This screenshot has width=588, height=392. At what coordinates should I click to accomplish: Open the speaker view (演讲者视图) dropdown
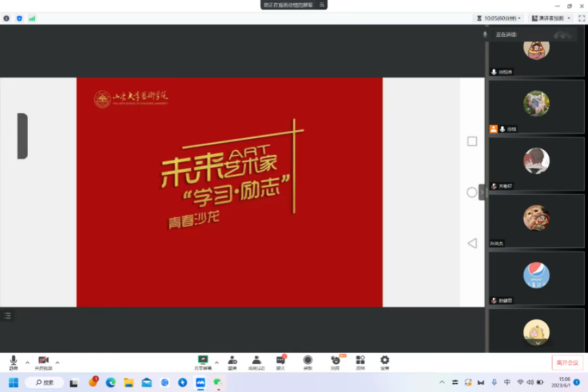tap(550, 18)
